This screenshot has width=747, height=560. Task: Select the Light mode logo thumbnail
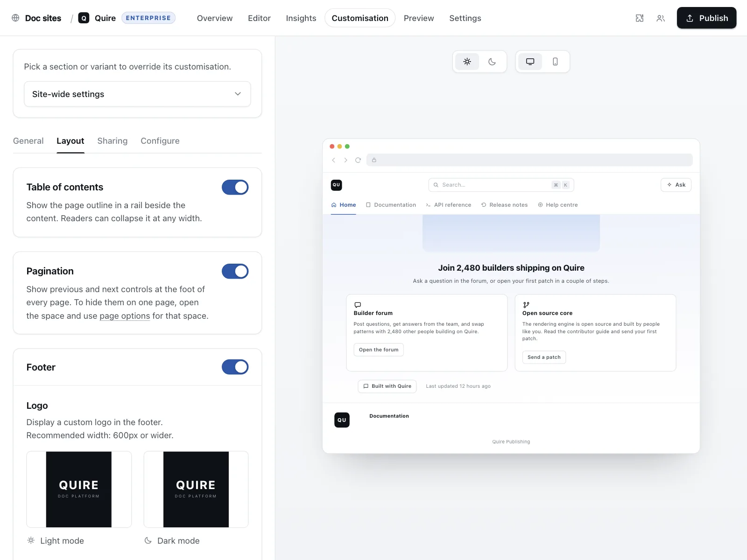click(x=79, y=489)
